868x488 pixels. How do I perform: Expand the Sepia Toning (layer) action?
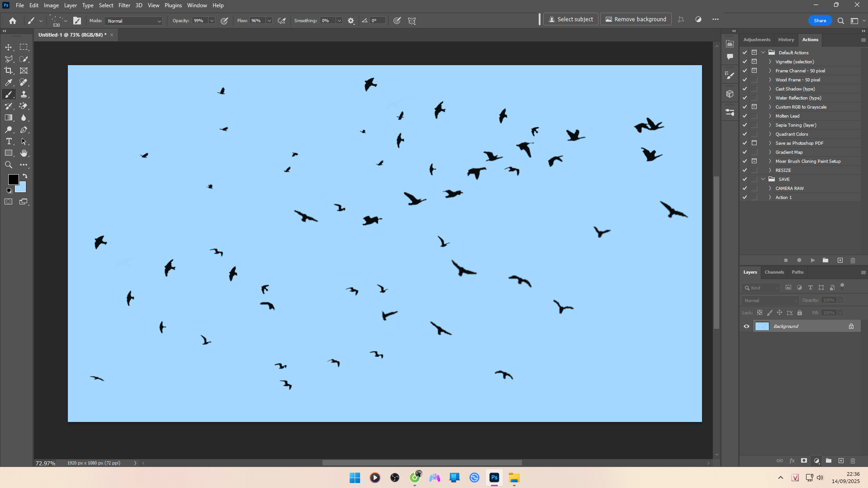click(770, 125)
